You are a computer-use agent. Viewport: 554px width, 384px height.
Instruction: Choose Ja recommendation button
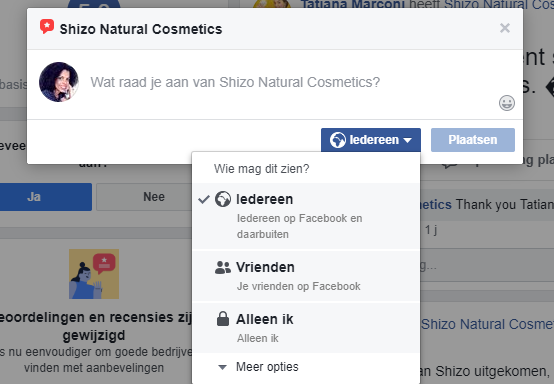point(45,197)
